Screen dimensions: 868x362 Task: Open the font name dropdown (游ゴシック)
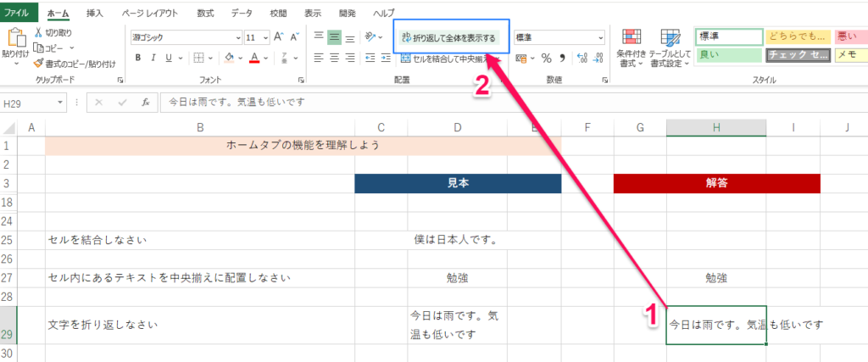236,38
